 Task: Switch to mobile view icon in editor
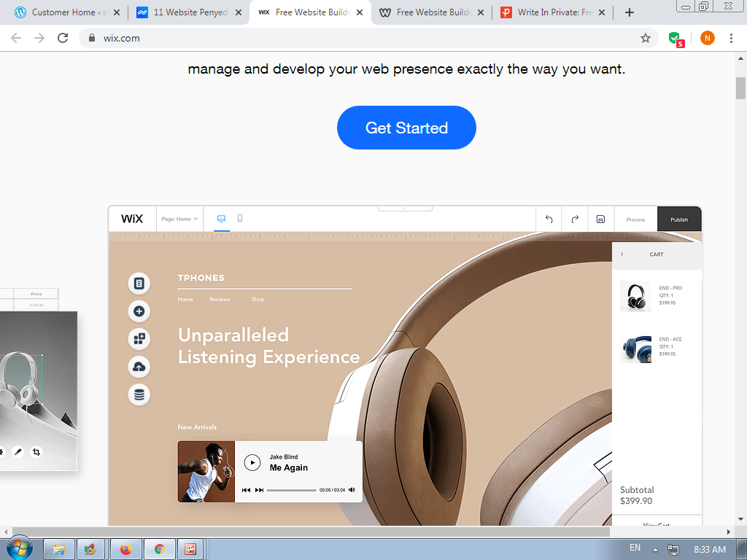click(x=240, y=218)
